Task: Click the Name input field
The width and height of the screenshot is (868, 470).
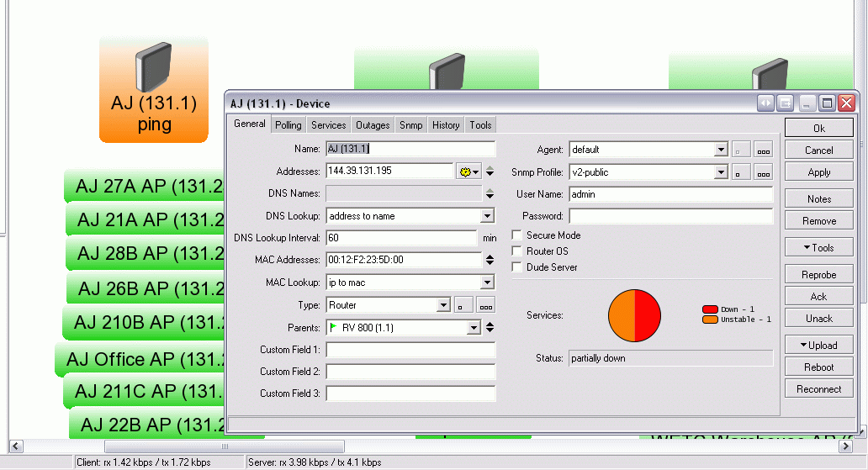Action: (410, 149)
